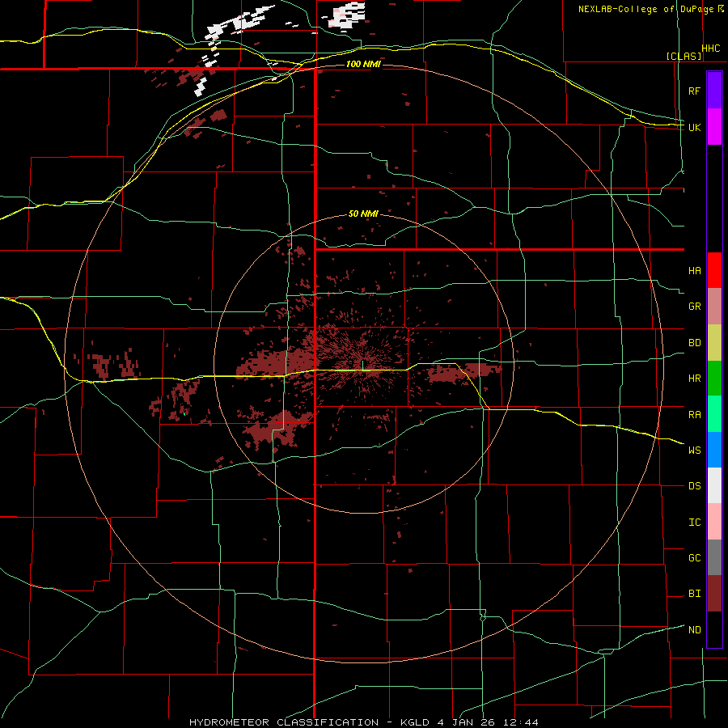Click the HA legend label

694,270
